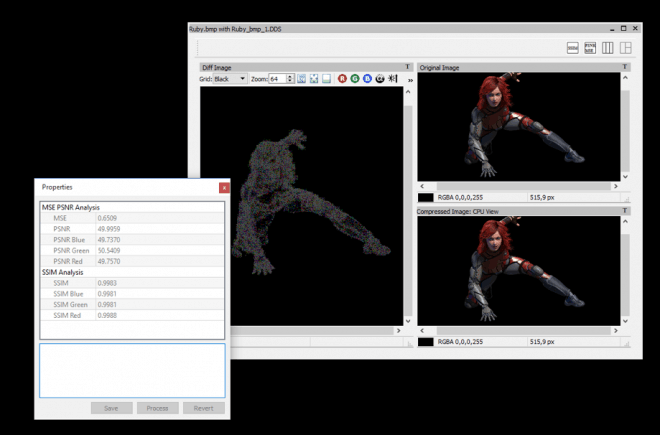This screenshot has width=660, height=435.
Task: Click the Zoom value field showing 64
Action: pos(278,79)
